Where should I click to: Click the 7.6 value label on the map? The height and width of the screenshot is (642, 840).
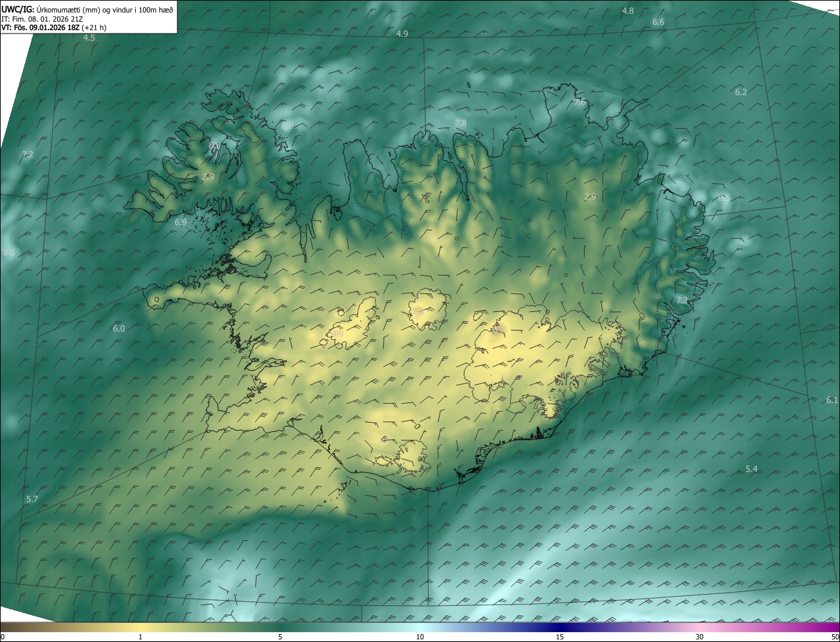(579, 102)
